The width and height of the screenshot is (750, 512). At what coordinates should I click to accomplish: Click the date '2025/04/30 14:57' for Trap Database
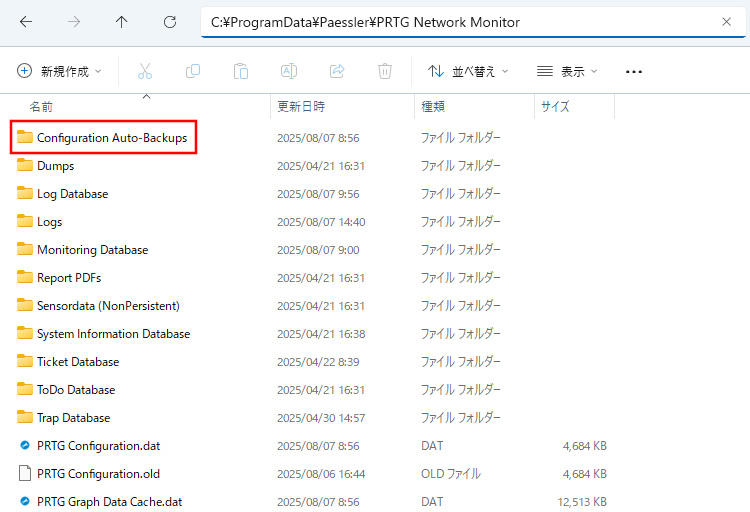tap(321, 418)
